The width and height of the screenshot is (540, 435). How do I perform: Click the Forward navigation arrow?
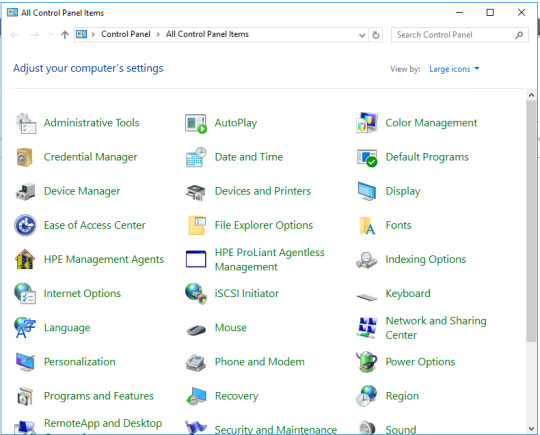(x=34, y=35)
